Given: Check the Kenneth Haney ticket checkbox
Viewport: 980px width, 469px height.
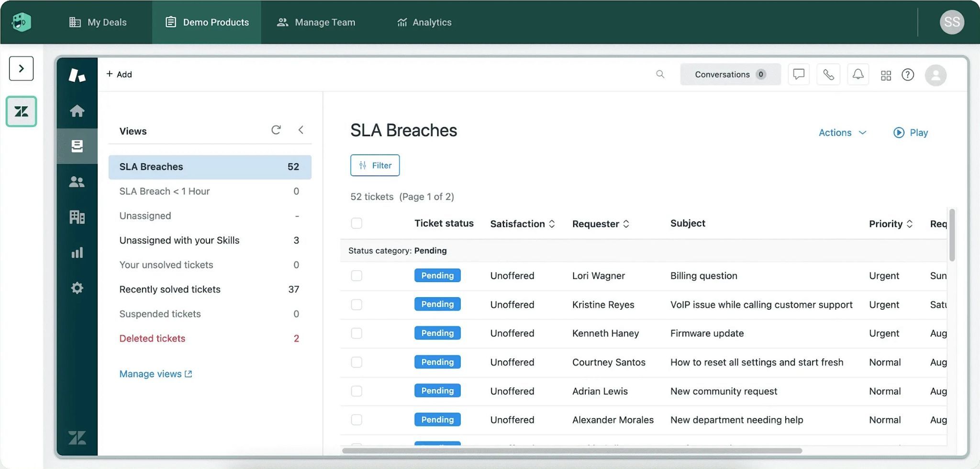Looking at the screenshot, I should click(x=356, y=334).
